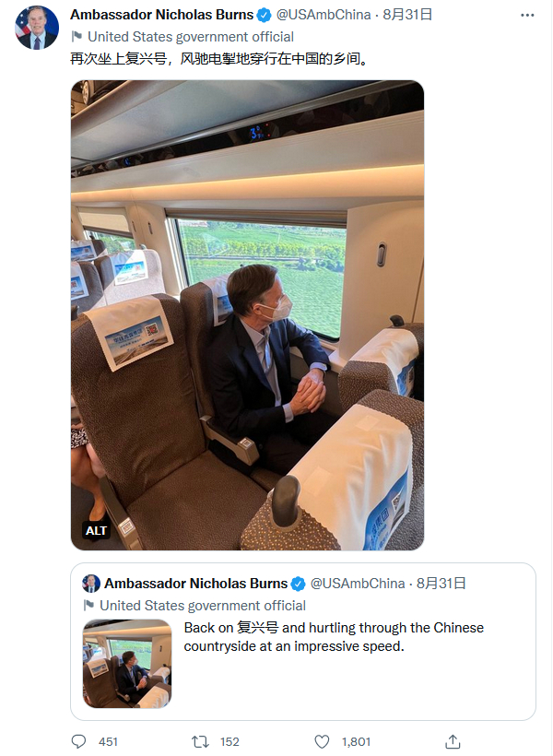Click United States government official label
The height and width of the screenshot is (756, 553).
click(x=191, y=37)
